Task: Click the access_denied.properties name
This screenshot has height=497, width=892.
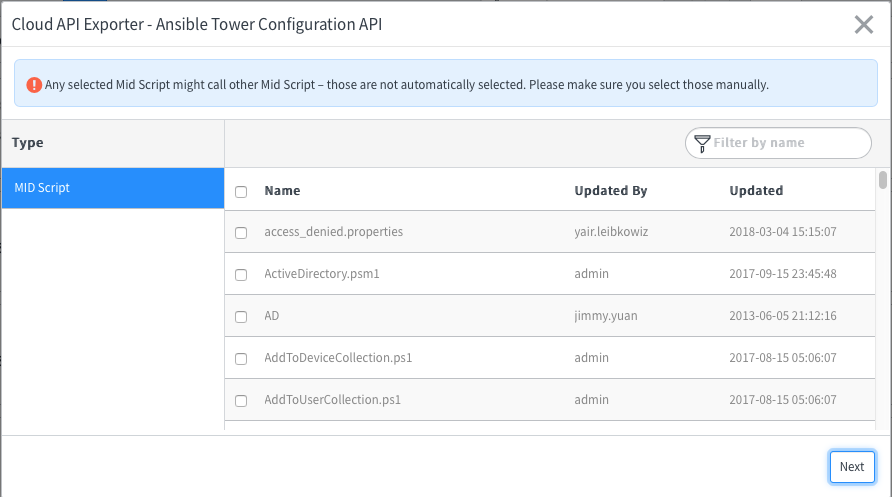Action: [333, 231]
